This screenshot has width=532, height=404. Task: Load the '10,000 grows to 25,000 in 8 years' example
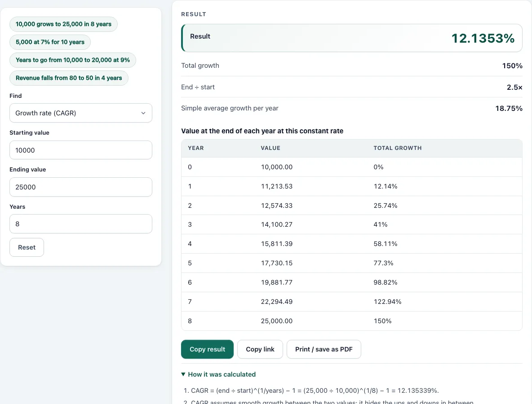click(x=63, y=24)
